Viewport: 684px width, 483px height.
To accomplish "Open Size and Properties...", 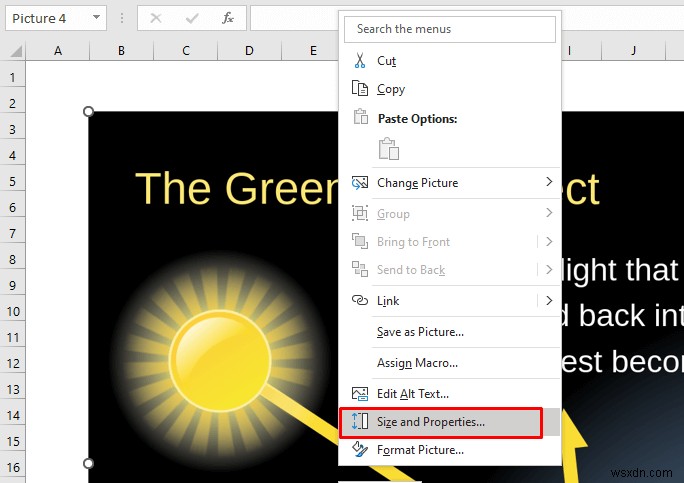I will click(450, 422).
